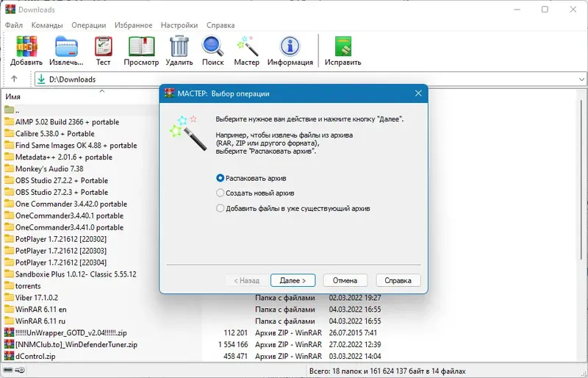The width and height of the screenshot is (588, 378).
Task: Click the download arrow icon in address bar
Action: 41,79
